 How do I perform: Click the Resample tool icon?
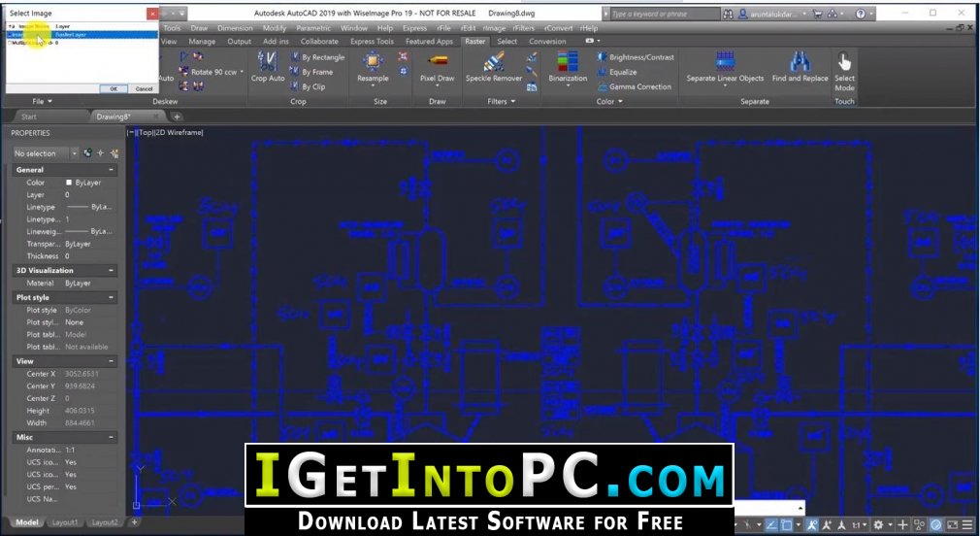[x=373, y=62]
